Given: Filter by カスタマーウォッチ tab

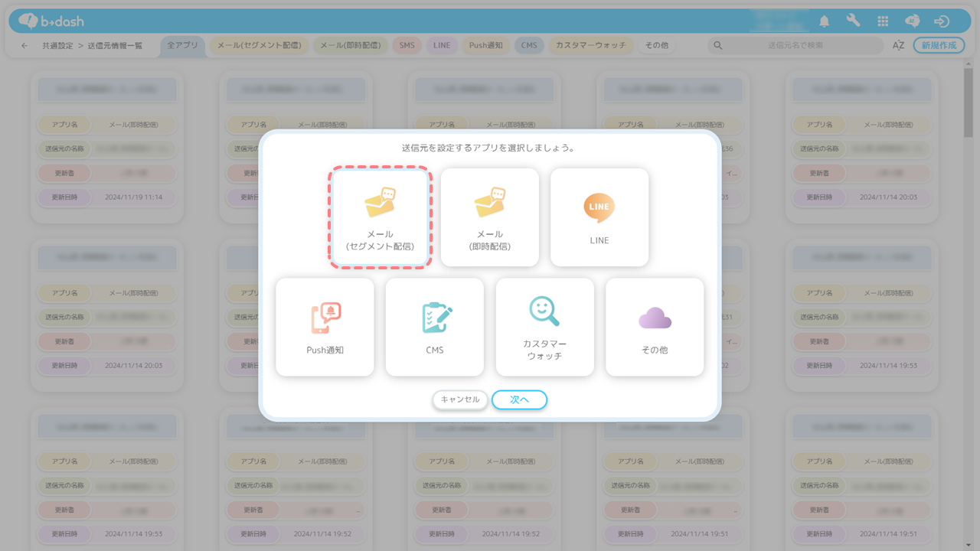Looking at the screenshot, I should pos(590,45).
